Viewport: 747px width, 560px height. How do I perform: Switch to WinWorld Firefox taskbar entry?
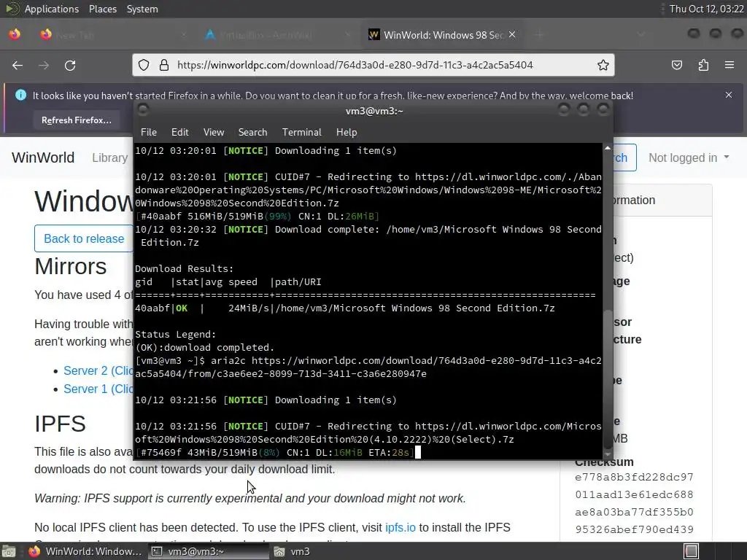coord(86,551)
